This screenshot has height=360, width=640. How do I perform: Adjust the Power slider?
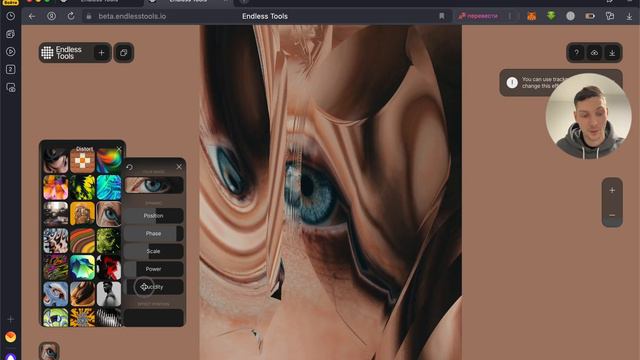[x=153, y=269]
